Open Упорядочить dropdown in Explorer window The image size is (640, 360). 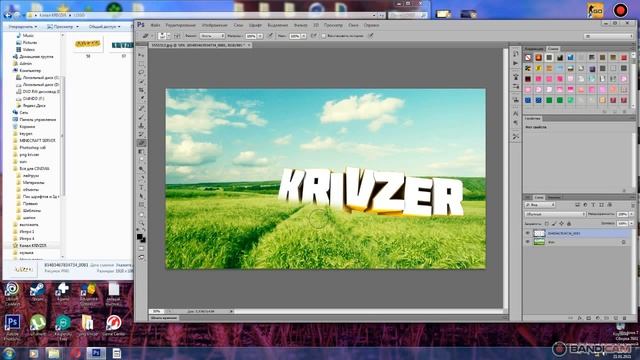coord(23,27)
